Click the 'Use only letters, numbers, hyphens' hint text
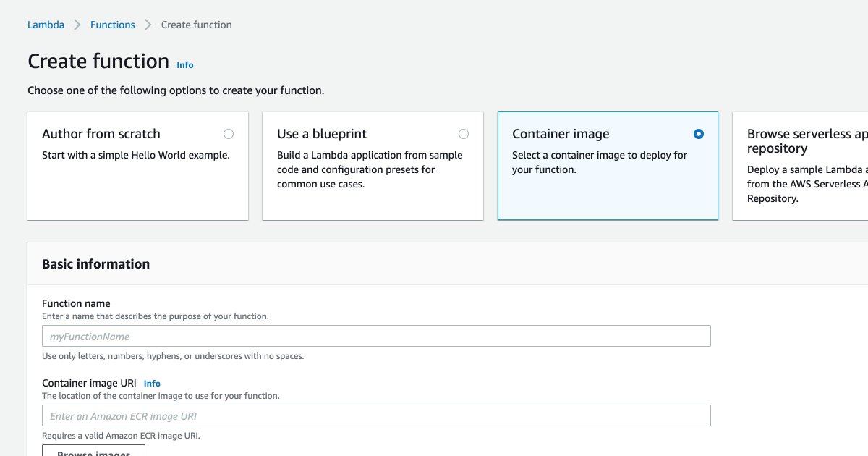Viewport: 868px width, 456px height. pos(173,356)
